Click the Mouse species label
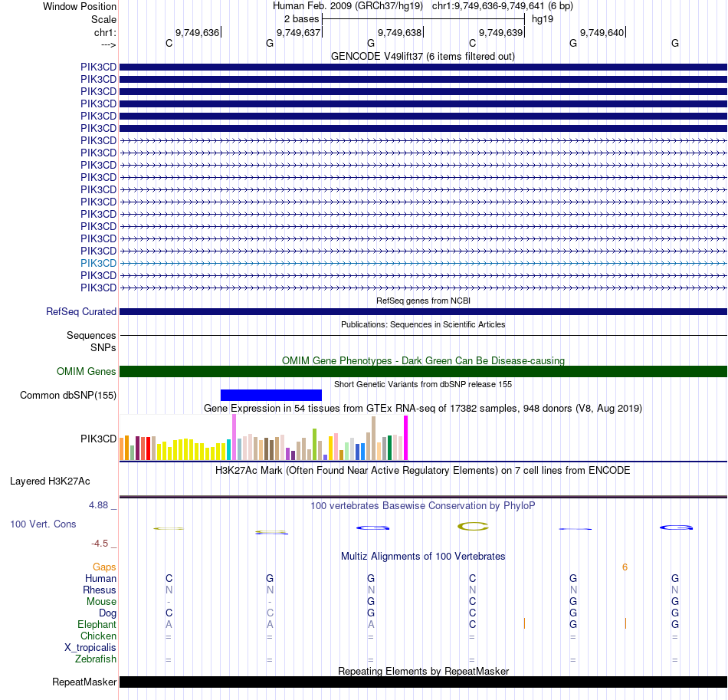 pyautogui.click(x=101, y=602)
